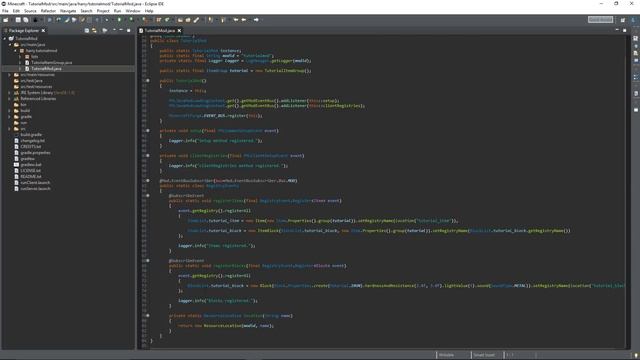Click Collapse All in Package Explorer
Screen dimensions: 640x360
(87, 31)
